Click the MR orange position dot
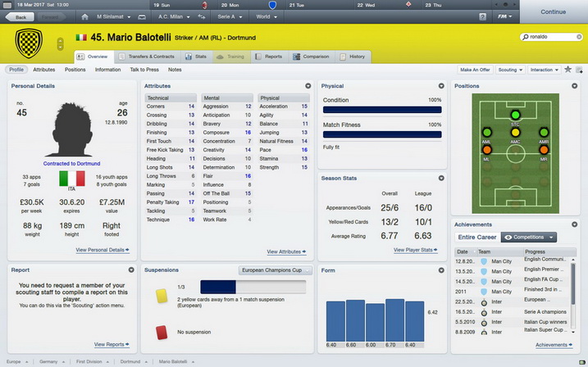The image size is (588, 367). coord(544,150)
